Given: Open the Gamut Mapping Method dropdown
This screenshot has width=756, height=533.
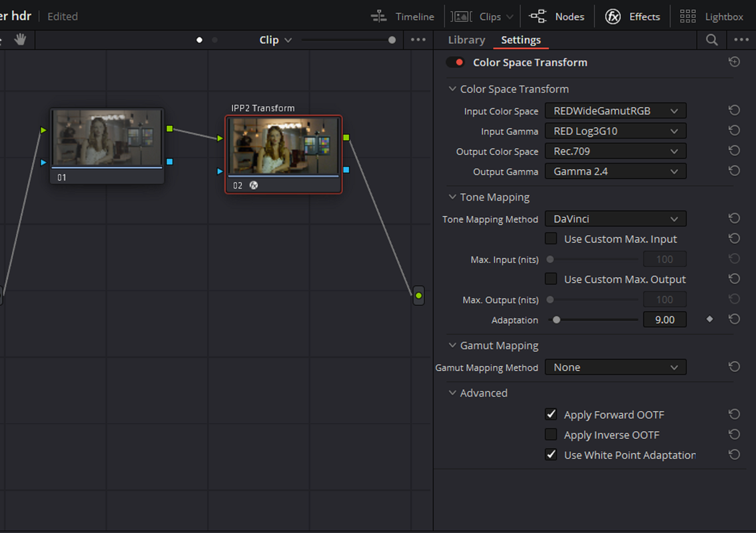Looking at the screenshot, I should [x=615, y=368].
